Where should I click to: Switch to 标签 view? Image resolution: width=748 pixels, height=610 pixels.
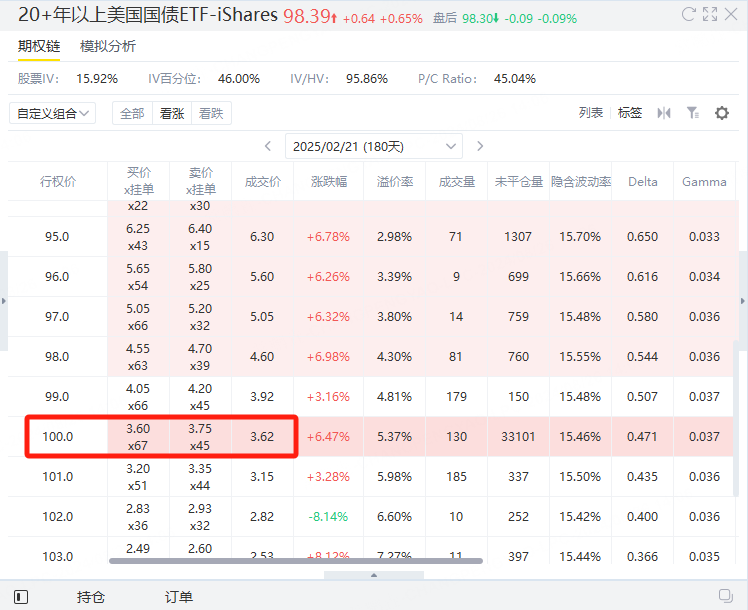click(630, 113)
